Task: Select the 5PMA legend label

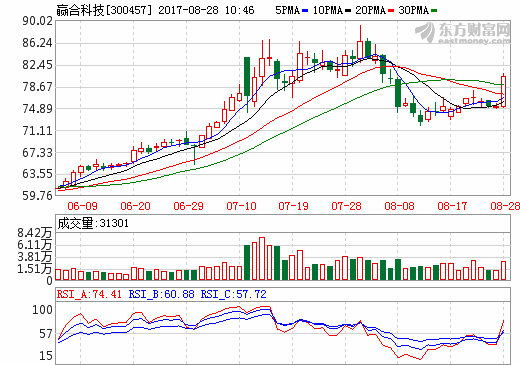Action: [288, 10]
